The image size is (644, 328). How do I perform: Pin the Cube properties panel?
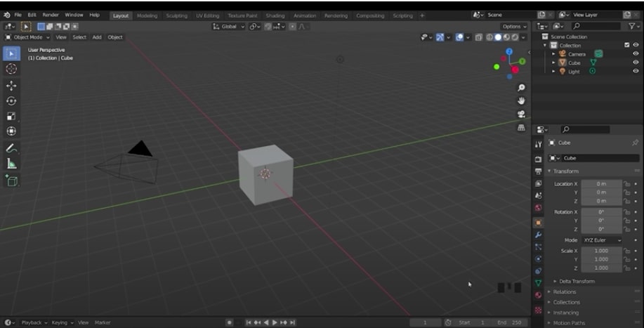[635, 143]
